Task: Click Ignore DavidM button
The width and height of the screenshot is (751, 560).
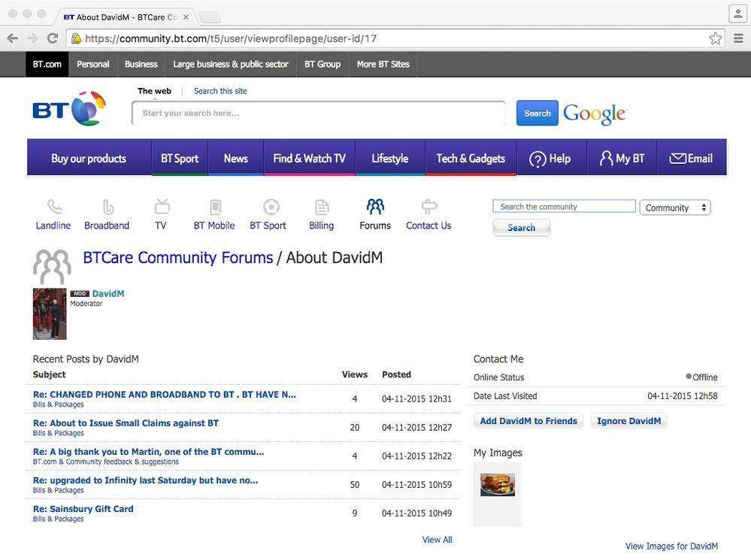Action: pos(629,421)
